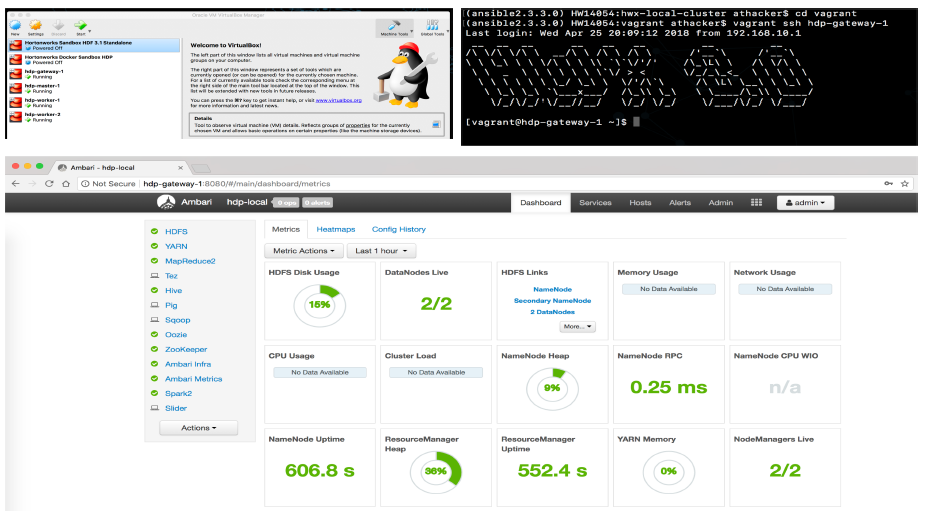Click the browser address bar URL
Screen dimensions: 926x526
point(237,184)
